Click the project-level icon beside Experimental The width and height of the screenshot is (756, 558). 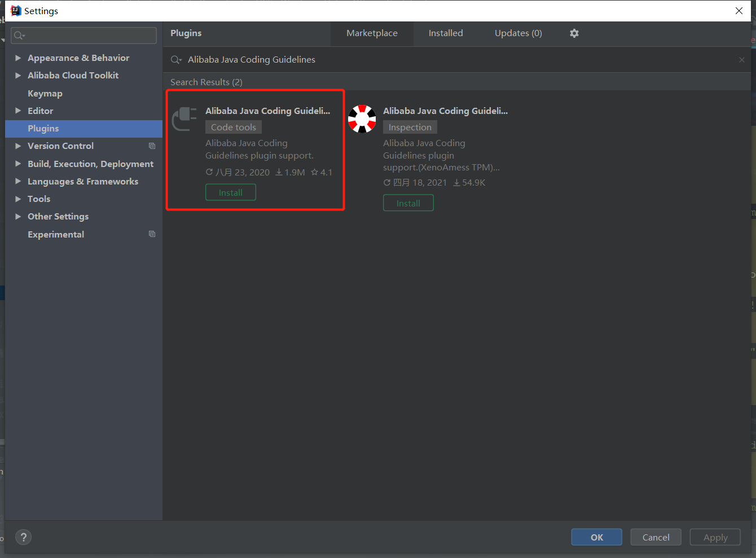(152, 234)
